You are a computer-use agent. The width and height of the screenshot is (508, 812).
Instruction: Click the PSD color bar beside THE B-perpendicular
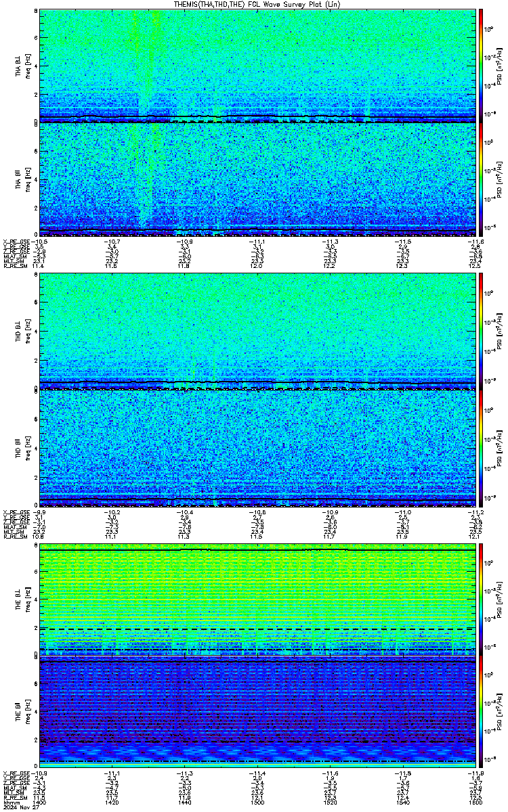pyautogui.click(x=481, y=600)
